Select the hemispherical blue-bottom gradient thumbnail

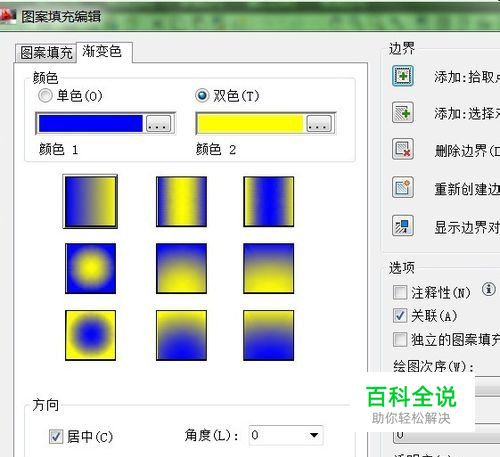click(181, 335)
